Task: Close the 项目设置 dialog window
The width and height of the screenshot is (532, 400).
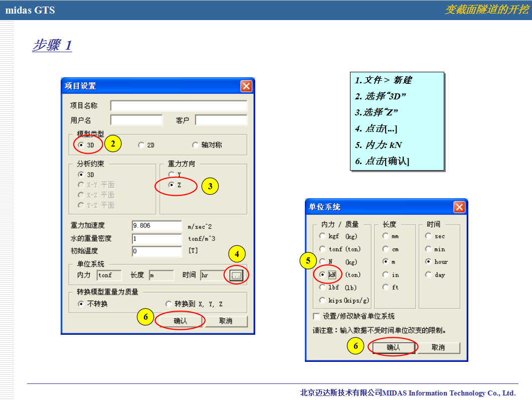Action: (x=246, y=86)
